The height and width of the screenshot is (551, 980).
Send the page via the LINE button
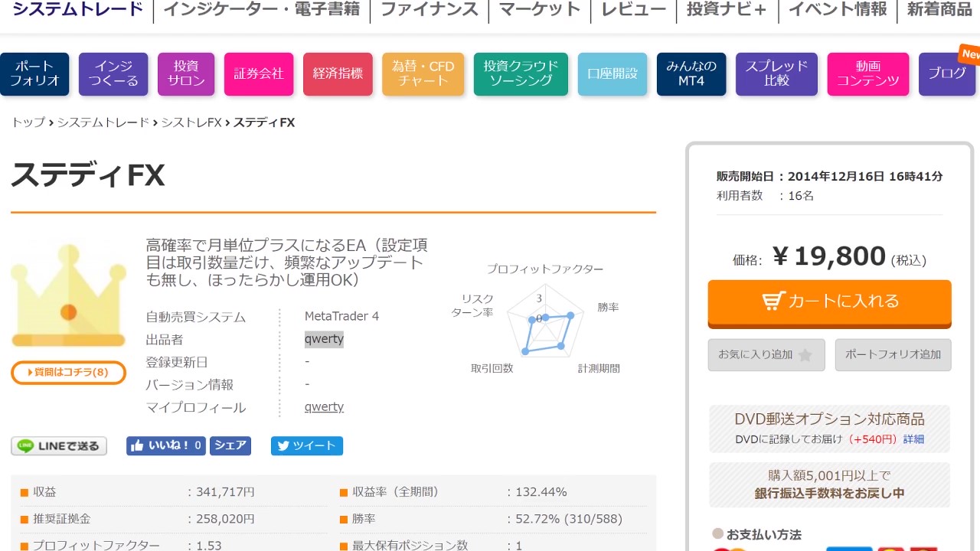click(59, 446)
